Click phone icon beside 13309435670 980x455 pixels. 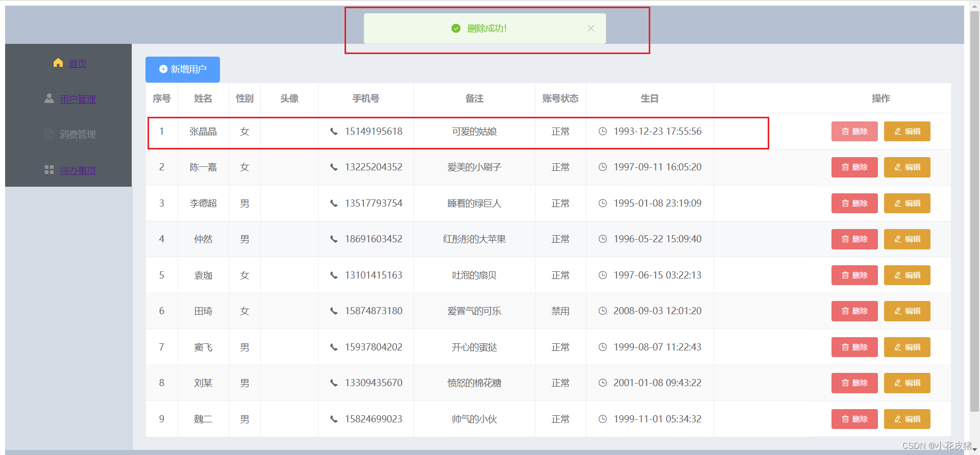click(334, 383)
